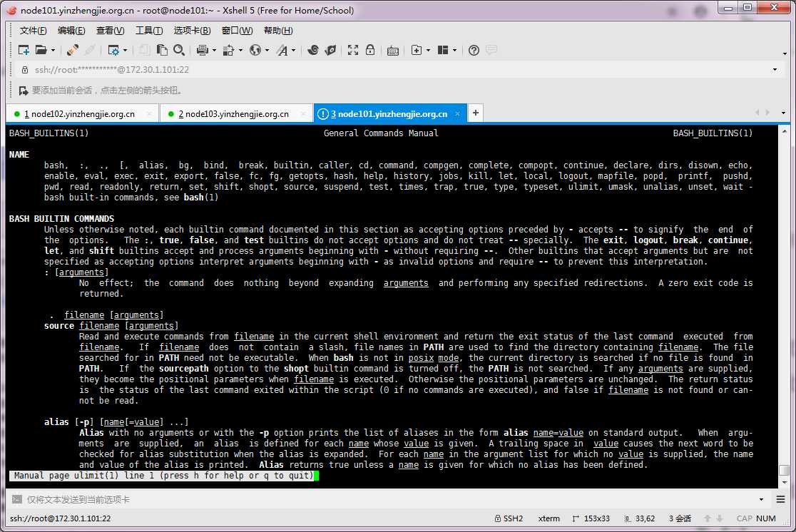Viewport: 796px width, 532px height.
Task: Click the File transfer icon
Action: [x=228, y=50]
